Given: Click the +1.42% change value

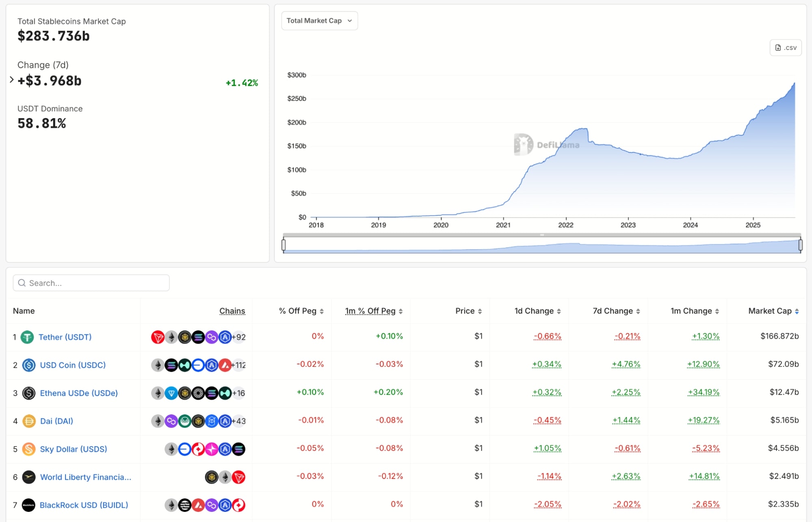Looking at the screenshot, I should [x=242, y=83].
